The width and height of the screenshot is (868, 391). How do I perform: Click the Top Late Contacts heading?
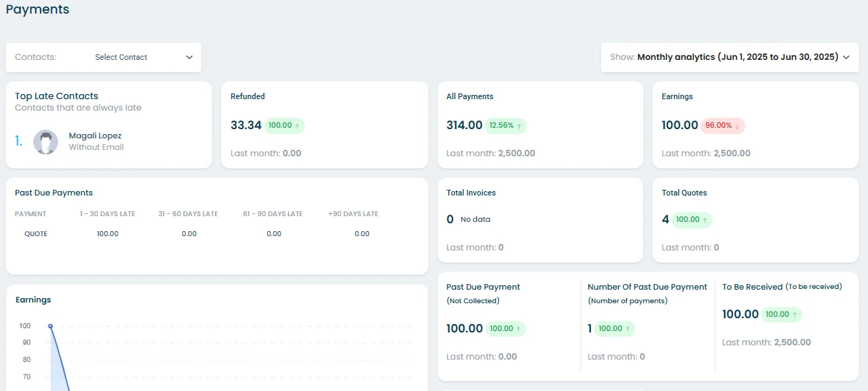[56, 96]
